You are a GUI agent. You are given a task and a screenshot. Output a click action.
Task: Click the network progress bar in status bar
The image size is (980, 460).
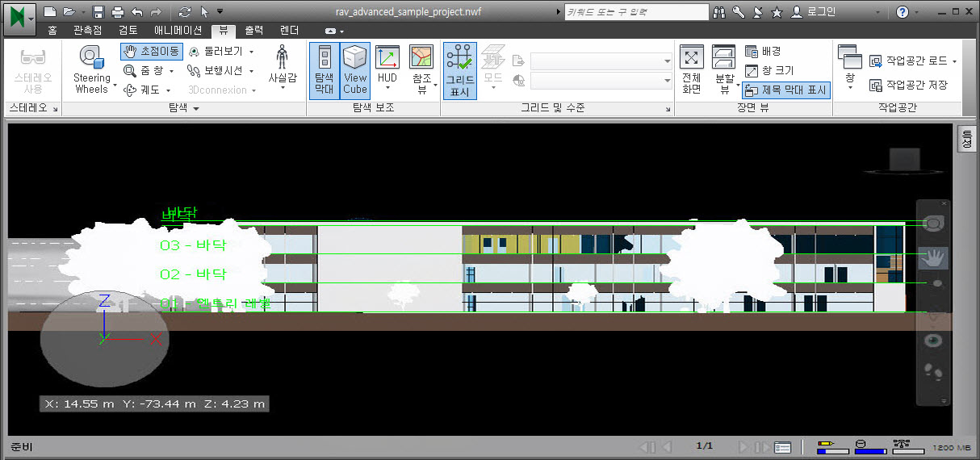908,446
